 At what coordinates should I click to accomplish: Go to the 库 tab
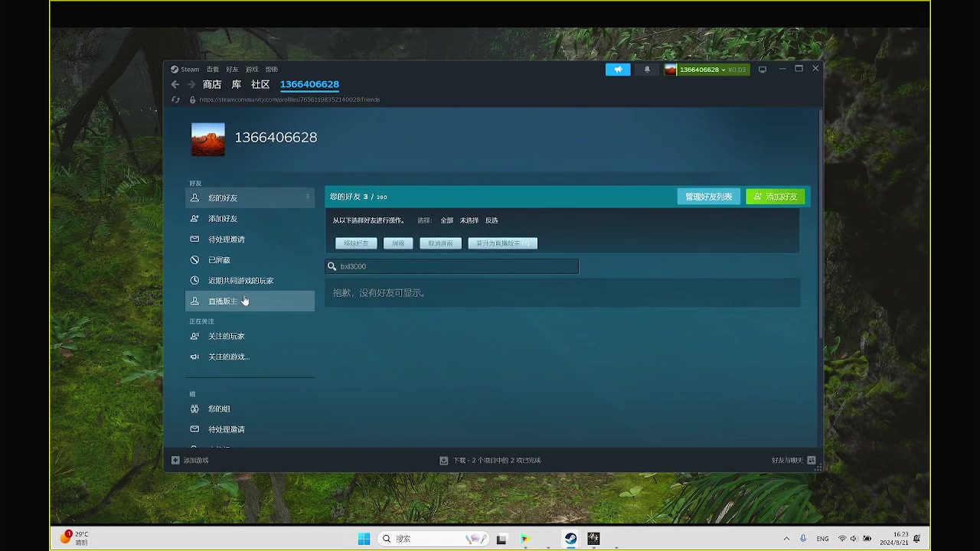237,84
